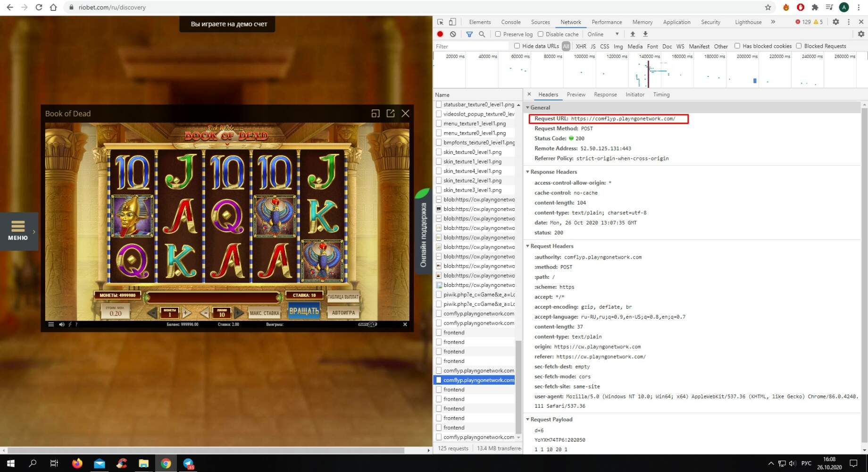Click the network overview timeline marker

(x=648, y=74)
